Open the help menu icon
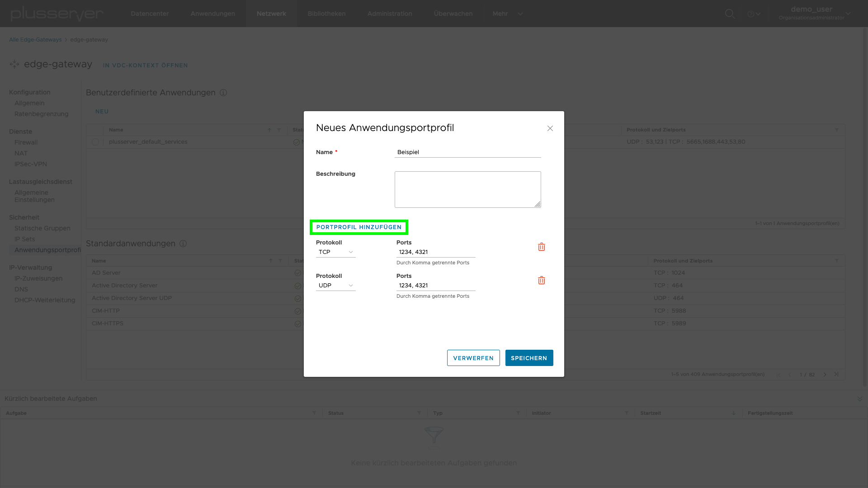The width and height of the screenshot is (868, 488). click(x=754, y=14)
